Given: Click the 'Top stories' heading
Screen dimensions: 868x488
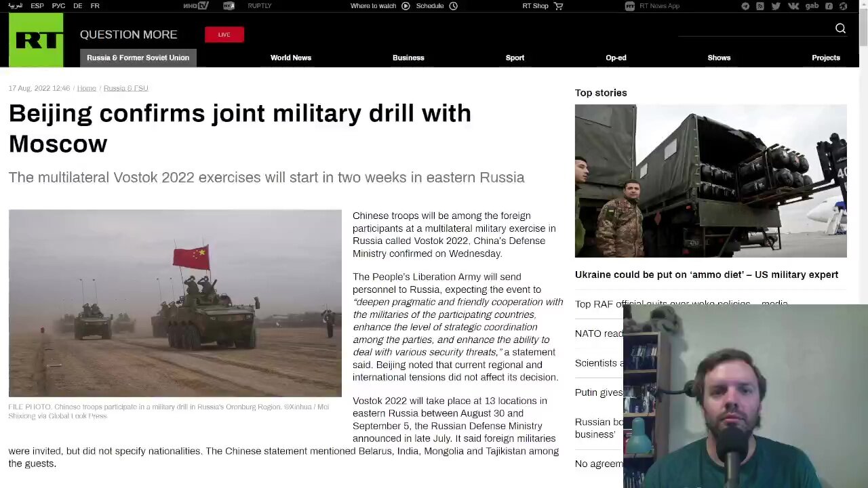Looking at the screenshot, I should click(601, 93).
